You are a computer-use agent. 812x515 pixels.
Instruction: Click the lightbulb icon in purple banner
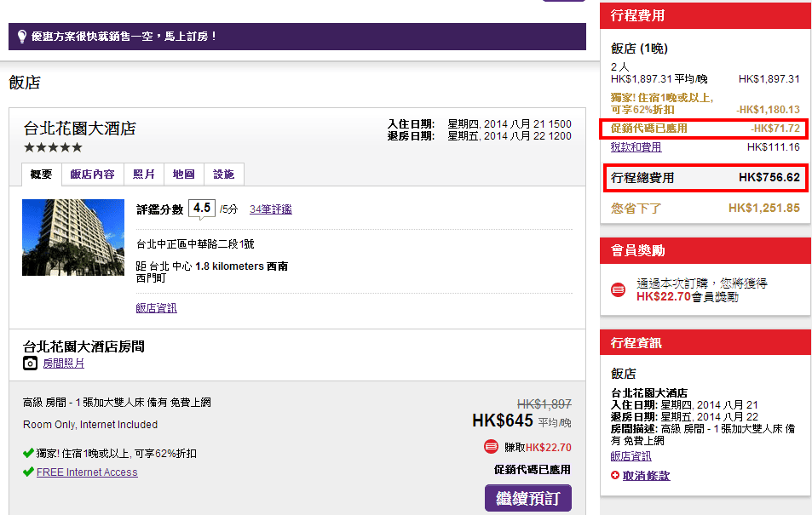pyautogui.click(x=23, y=37)
